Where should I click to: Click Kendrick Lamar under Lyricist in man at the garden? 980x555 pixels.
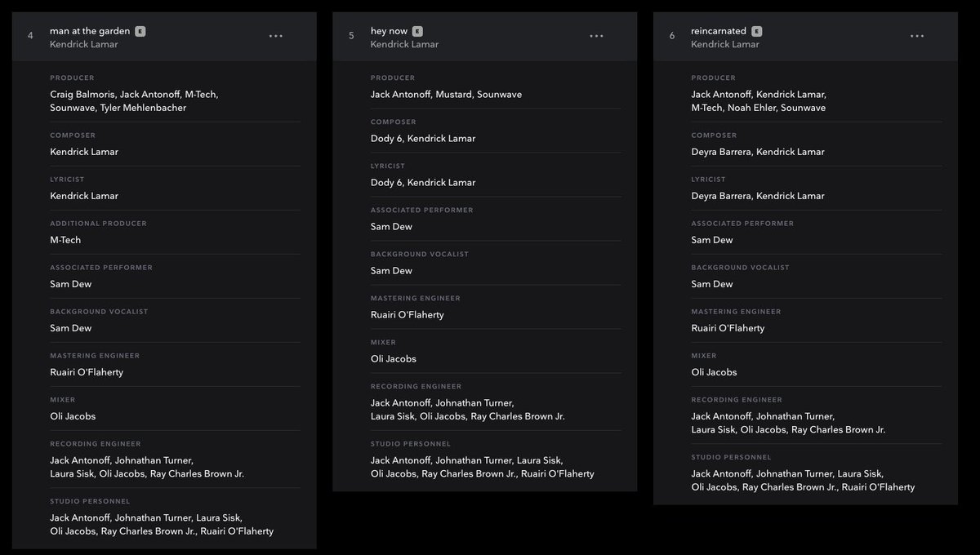84,196
